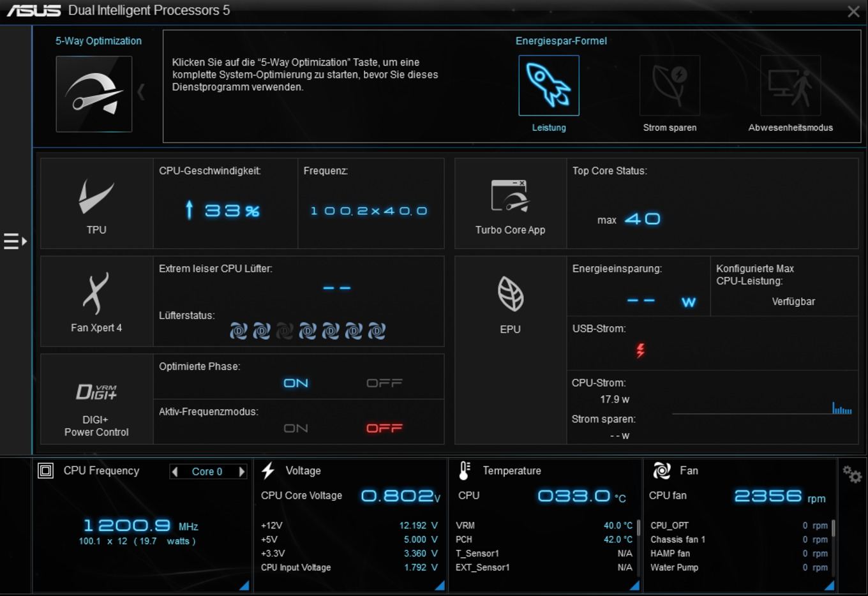Click the Voltage lightning bolt icon

[268, 470]
